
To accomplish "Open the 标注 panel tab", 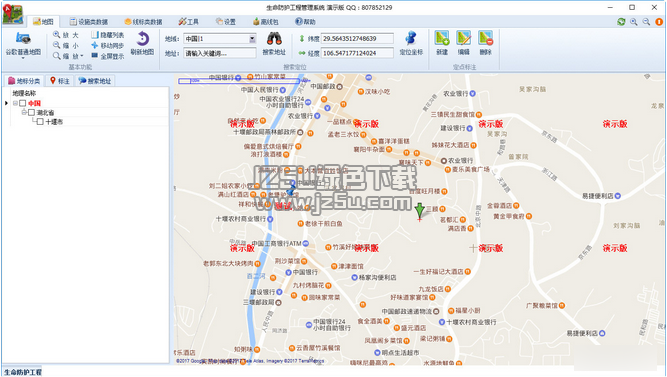I will pyautogui.click(x=60, y=81).
